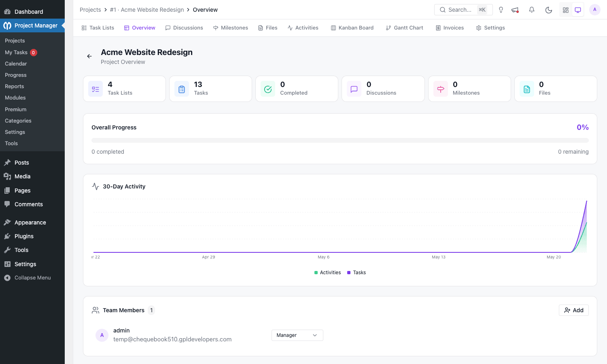Click the 0% overall progress value
607x364 pixels.
[583, 127]
